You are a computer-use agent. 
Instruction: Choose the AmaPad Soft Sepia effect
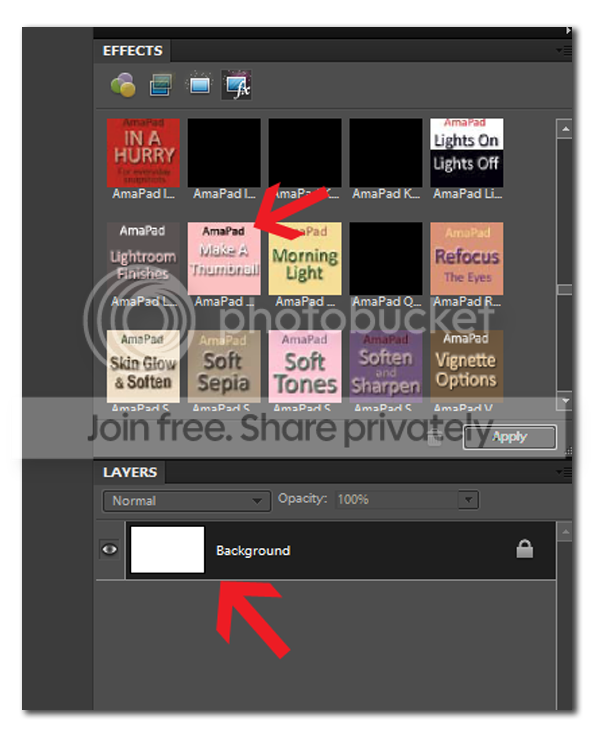224,366
